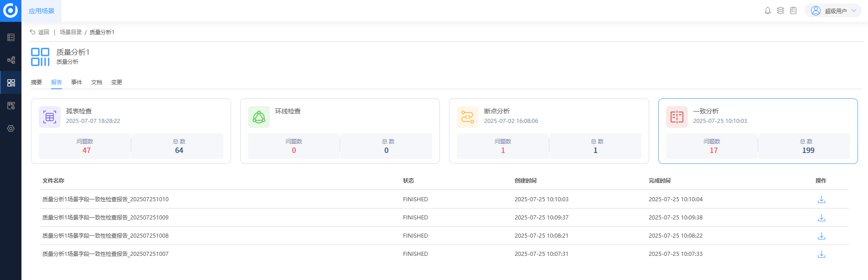Image resolution: width=868 pixels, height=280 pixels.
Task: Select the 一致分析 report card title
Action: pyautogui.click(x=706, y=111)
